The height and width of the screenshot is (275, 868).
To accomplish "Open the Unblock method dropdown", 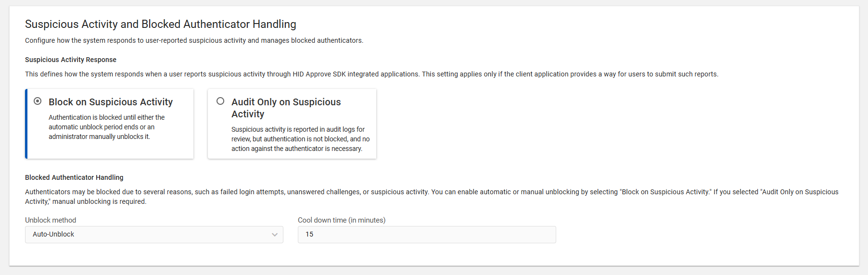I will point(154,235).
